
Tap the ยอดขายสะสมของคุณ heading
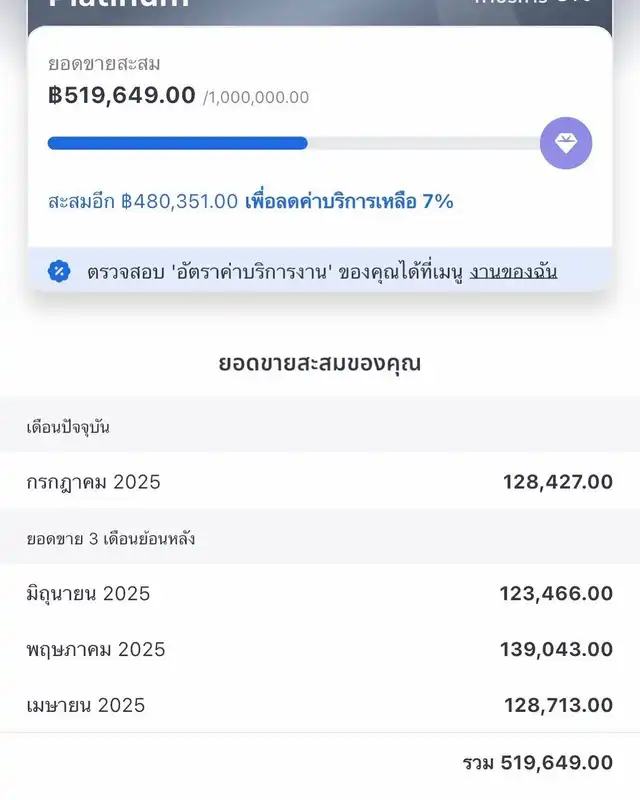coord(320,364)
